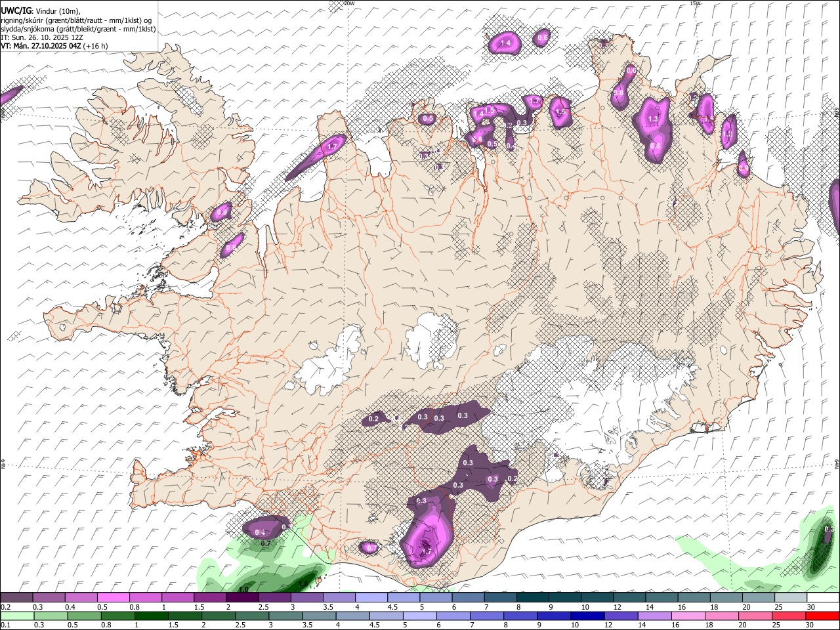Click the 1.4 value on the offshore patch at top
840x630 pixels.
[505, 43]
